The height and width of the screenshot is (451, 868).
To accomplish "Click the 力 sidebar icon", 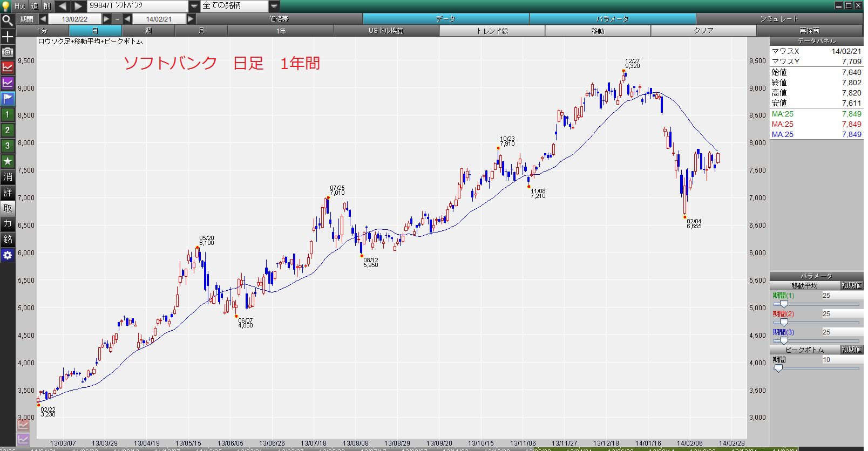I will coord(8,224).
